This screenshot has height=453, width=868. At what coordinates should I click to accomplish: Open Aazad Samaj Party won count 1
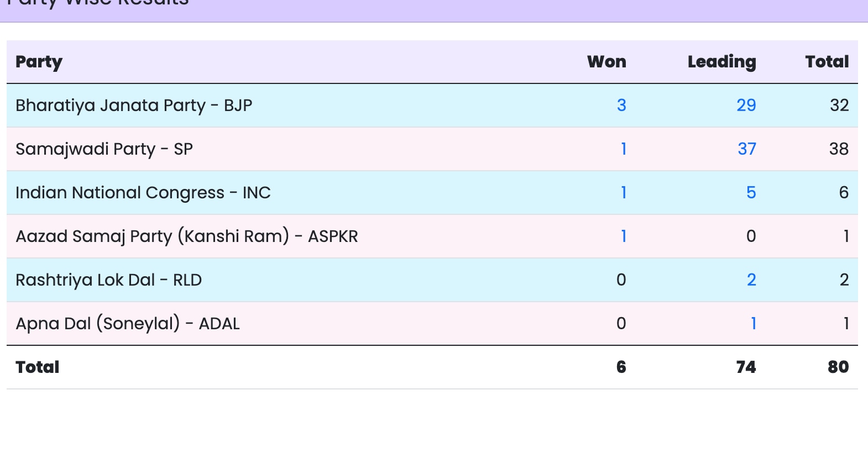(624, 236)
